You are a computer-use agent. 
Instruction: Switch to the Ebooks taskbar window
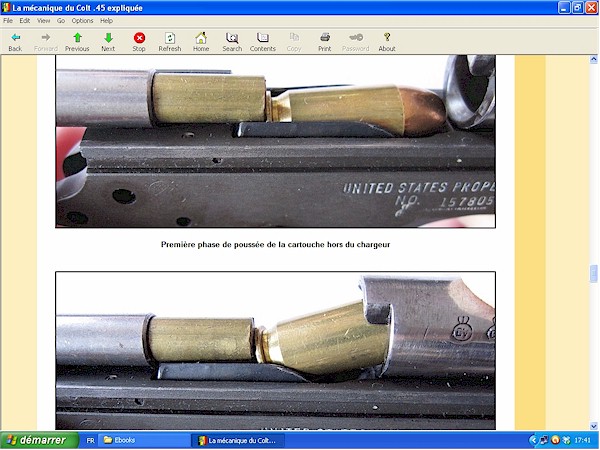coord(144,440)
